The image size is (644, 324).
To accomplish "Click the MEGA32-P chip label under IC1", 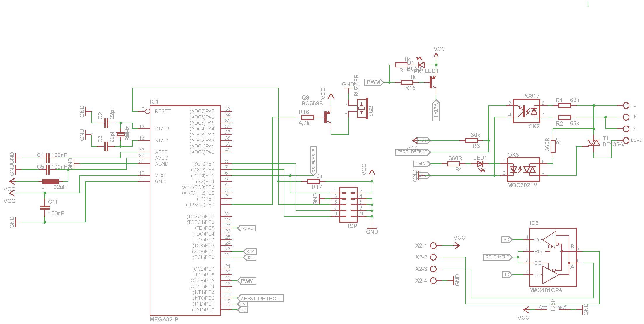I will (164, 319).
